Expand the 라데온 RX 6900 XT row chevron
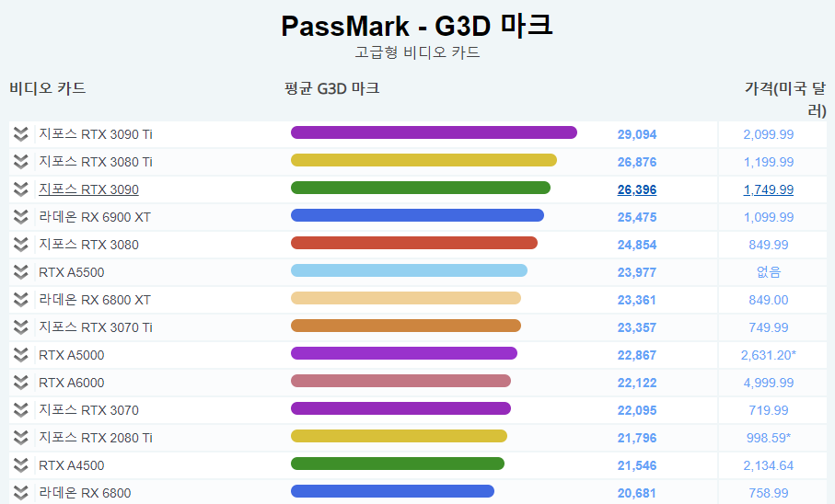This screenshot has height=504, width=835. [21, 217]
